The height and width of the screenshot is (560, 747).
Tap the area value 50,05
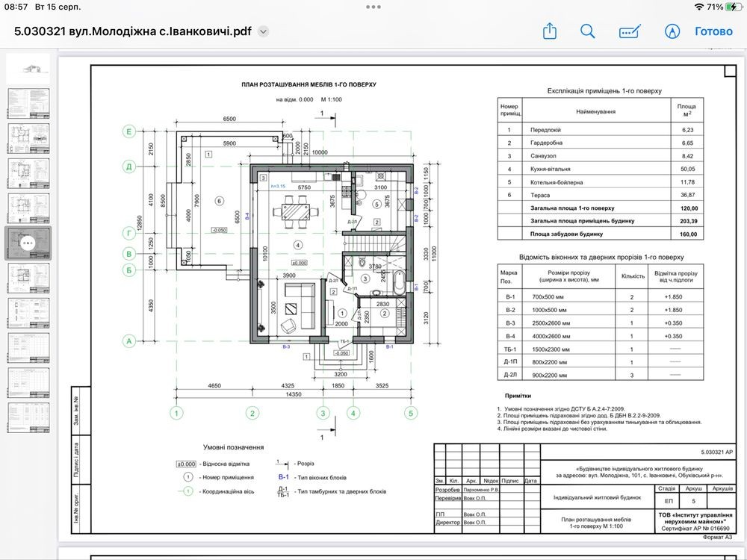coord(687,169)
